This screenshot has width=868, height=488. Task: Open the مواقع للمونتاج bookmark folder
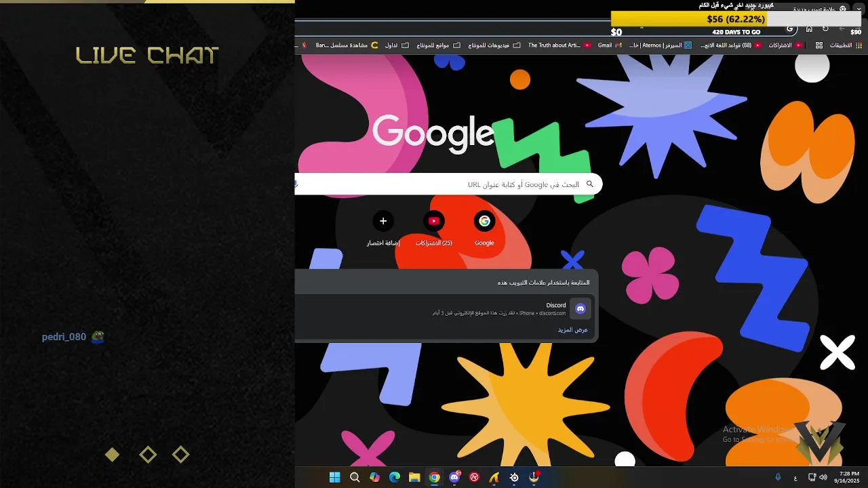[438, 45]
